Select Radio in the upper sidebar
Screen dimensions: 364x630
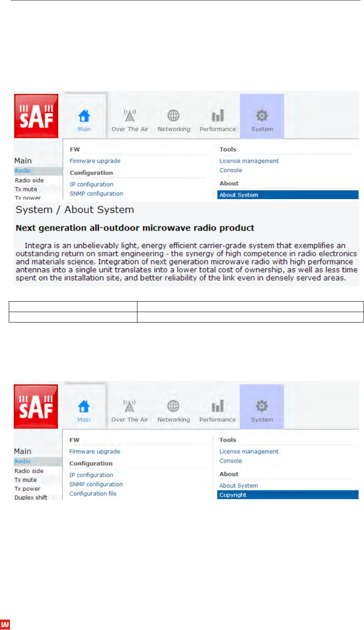(x=38, y=171)
